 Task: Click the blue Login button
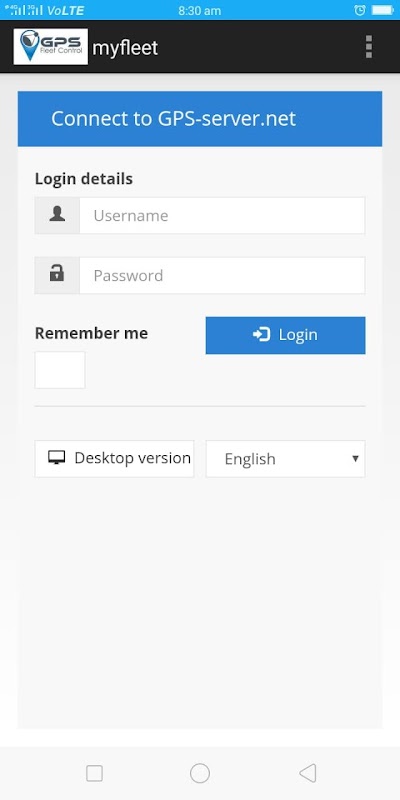tap(285, 335)
